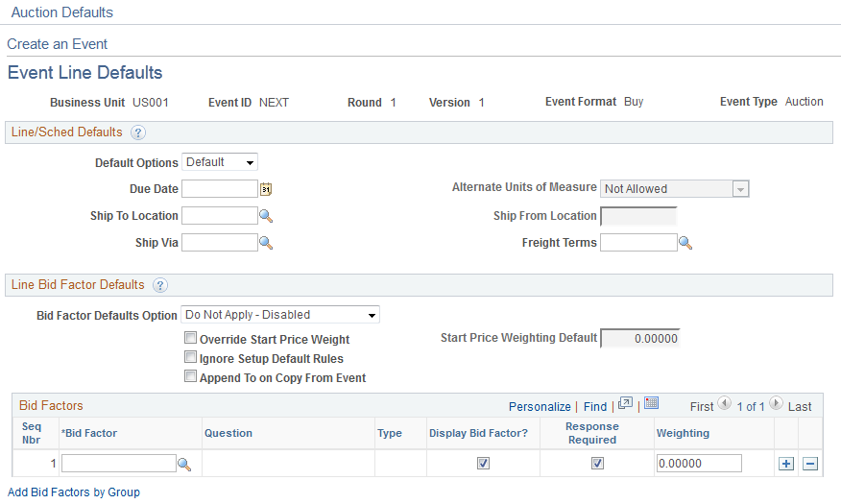Click Event Format value Buy

pos(634,102)
